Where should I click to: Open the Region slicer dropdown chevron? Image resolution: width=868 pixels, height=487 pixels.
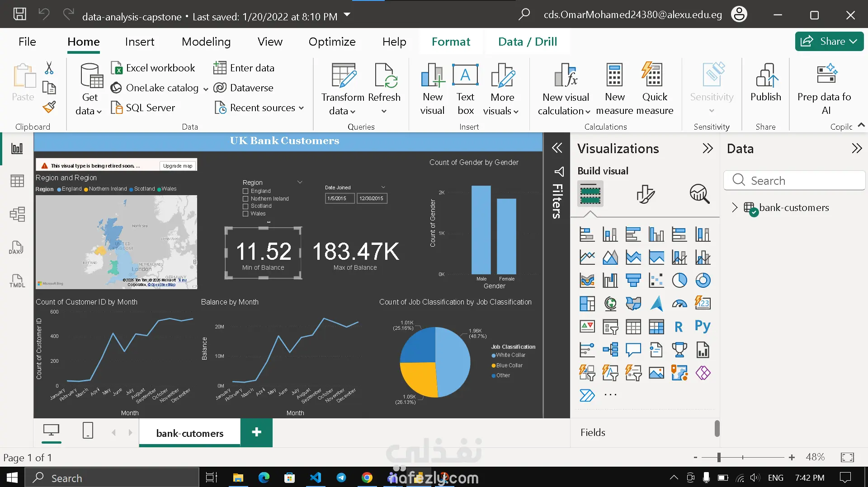pos(299,182)
